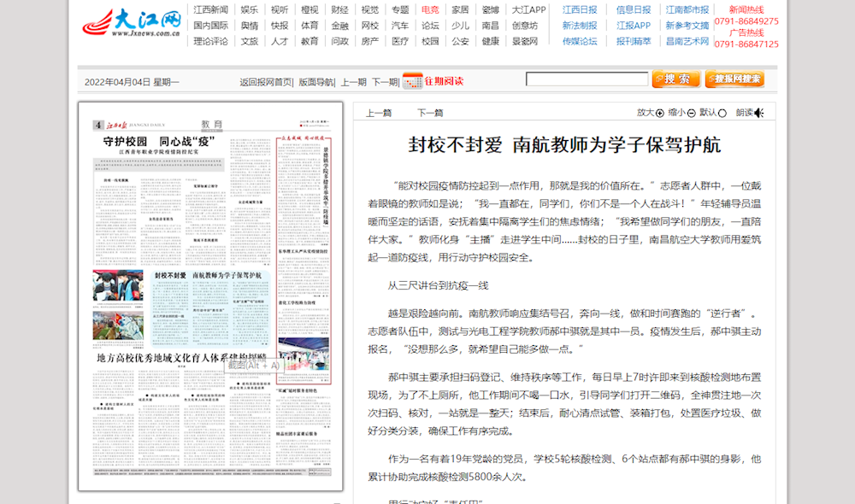The height and width of the screenshot is (504, 855).
Task: Open the 大江APP nav link
Action: pyautogui.click(x=528, y=10)
